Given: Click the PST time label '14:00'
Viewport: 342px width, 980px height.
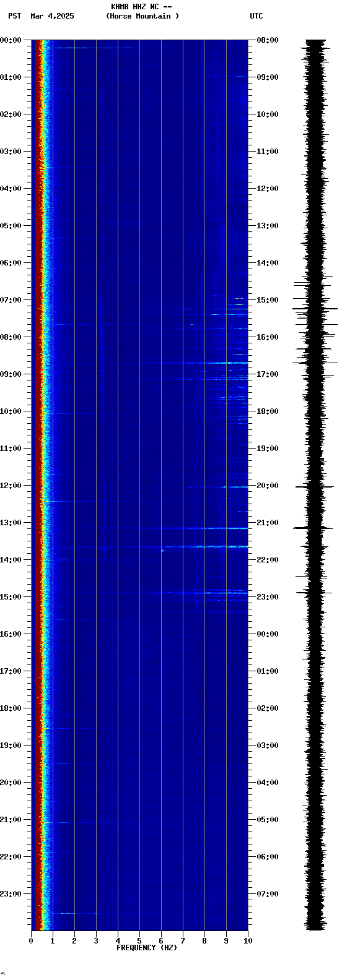Looking at the screenshot, I should [x=11, y=560].
